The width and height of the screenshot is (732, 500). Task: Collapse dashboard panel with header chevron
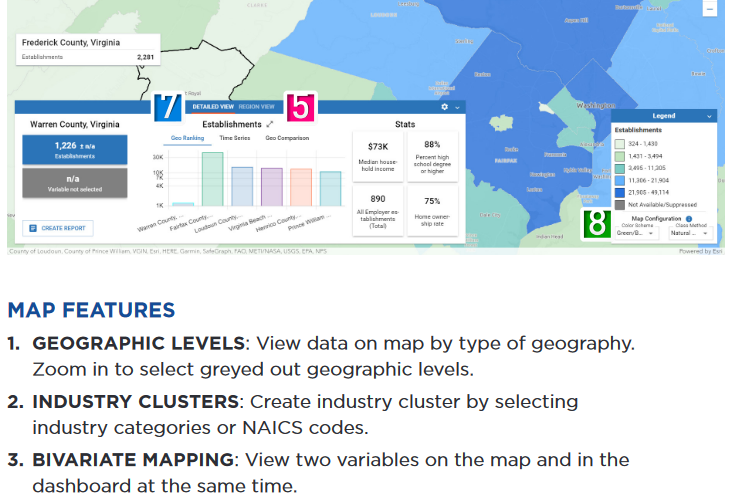(457, 106)
